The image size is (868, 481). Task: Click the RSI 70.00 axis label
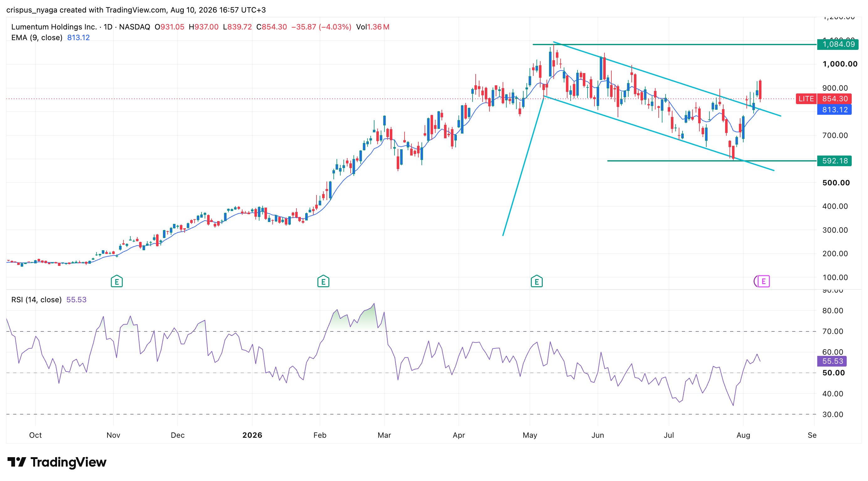point(833,331)
